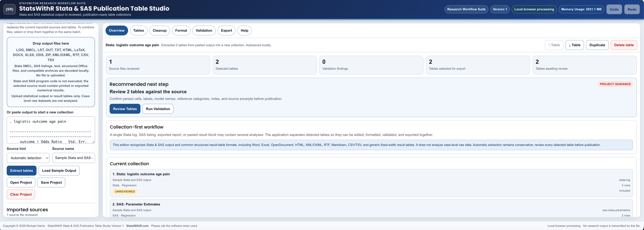644x230 pixels.
Task: Click the Extract tables button
Action: (x=22, y=171)
